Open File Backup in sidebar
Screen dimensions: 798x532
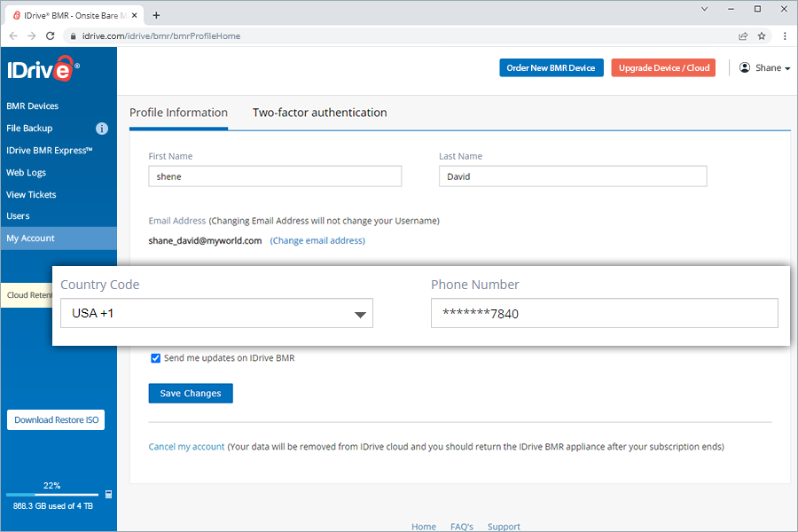click(x=29, y=129)
